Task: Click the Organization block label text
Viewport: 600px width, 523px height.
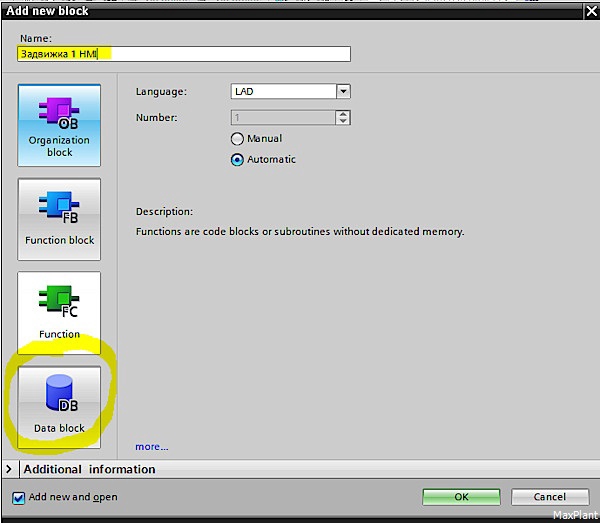Action: click(59, 146)
